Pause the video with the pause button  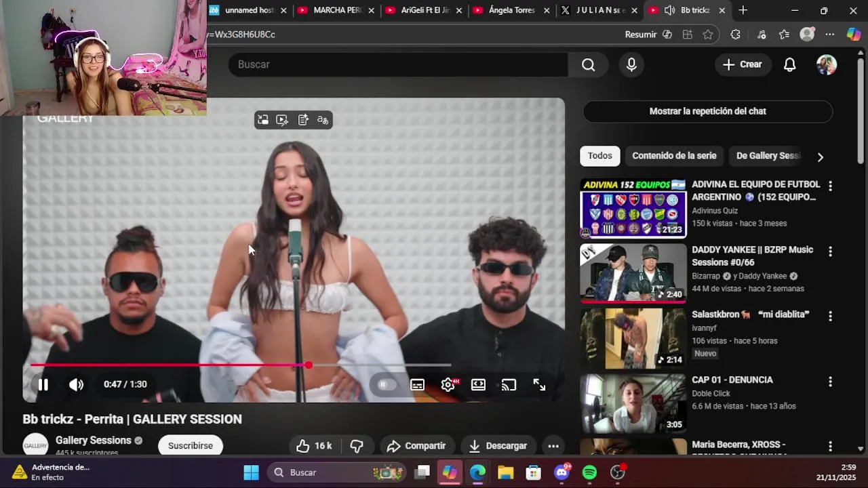(x=43, y=384)
